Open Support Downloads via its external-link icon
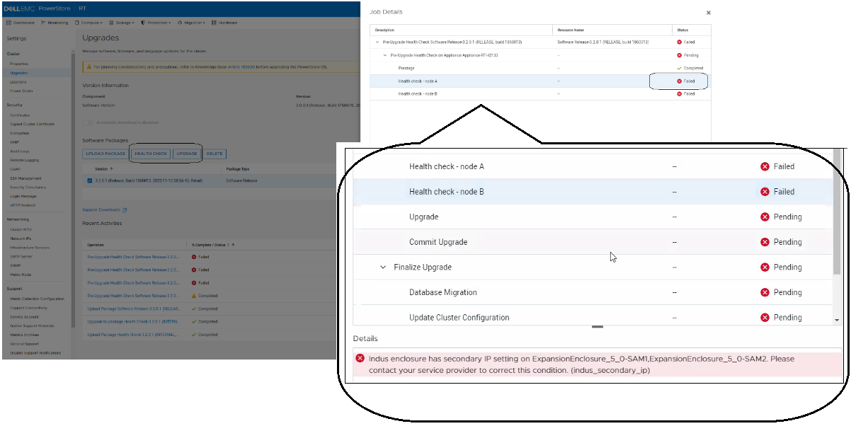 click(125, 211)
